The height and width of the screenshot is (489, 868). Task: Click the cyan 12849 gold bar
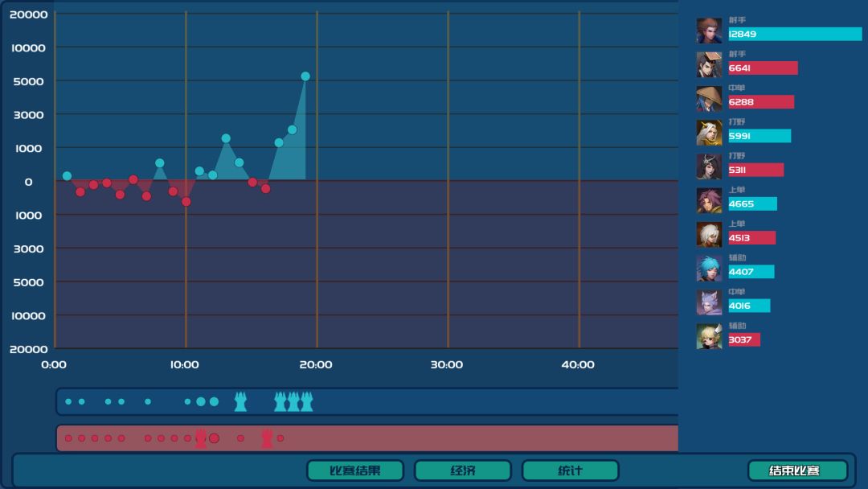[x=795, y=34]
